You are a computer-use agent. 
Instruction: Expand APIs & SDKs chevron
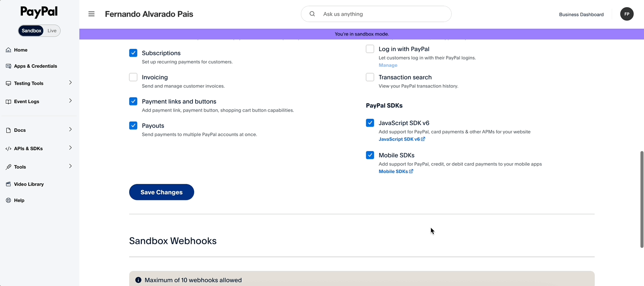[x=70, y=148]
